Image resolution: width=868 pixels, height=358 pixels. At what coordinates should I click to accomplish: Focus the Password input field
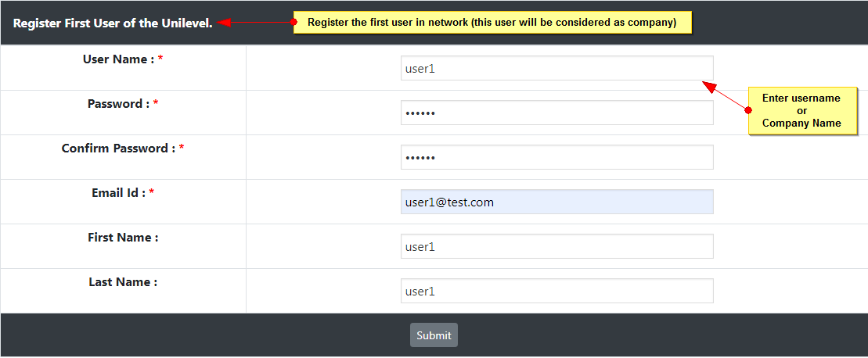pyautogui.click(x=556, y=113)
